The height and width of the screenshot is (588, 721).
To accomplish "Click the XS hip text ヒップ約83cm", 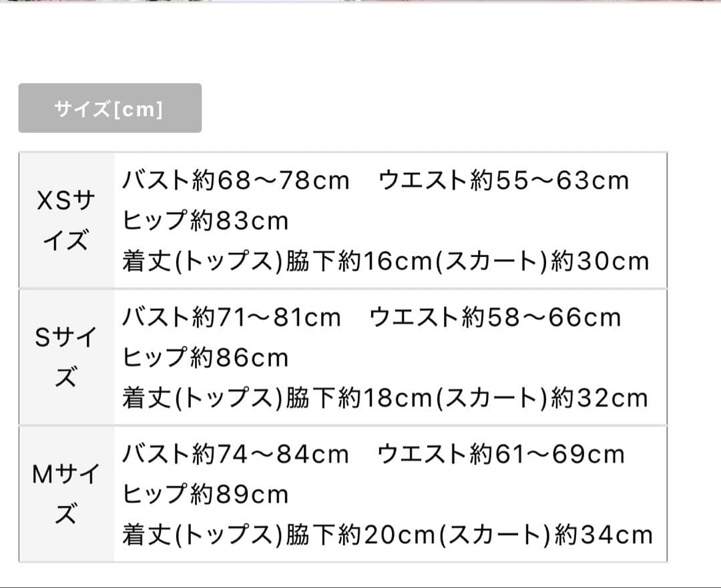I will click(x=206, y=220).
